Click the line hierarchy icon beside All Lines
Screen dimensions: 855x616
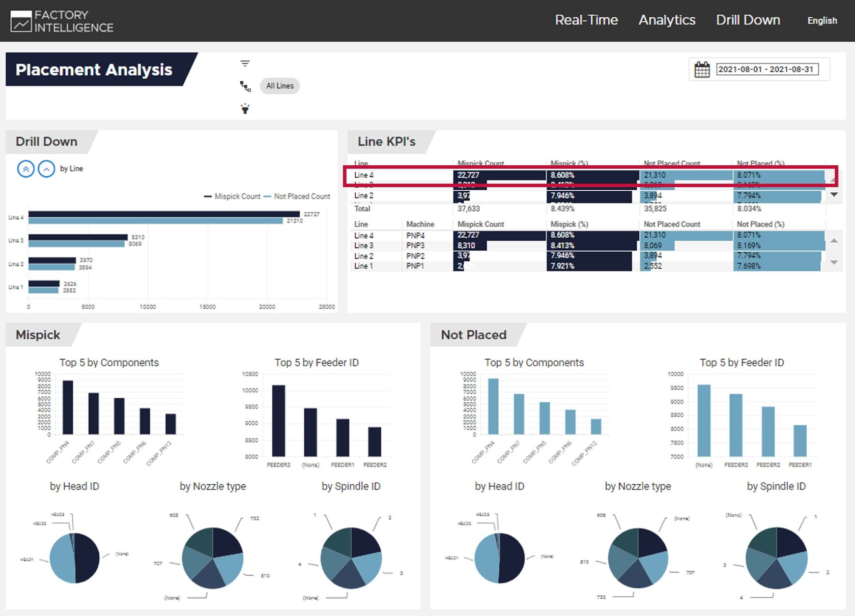point(245,86)
